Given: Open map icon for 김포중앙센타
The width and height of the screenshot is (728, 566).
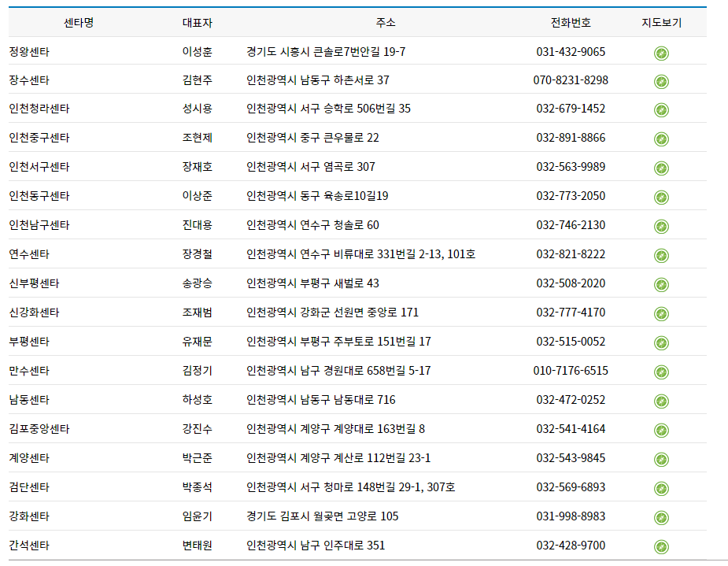Looking at the screenshot, I should point(661,431).
